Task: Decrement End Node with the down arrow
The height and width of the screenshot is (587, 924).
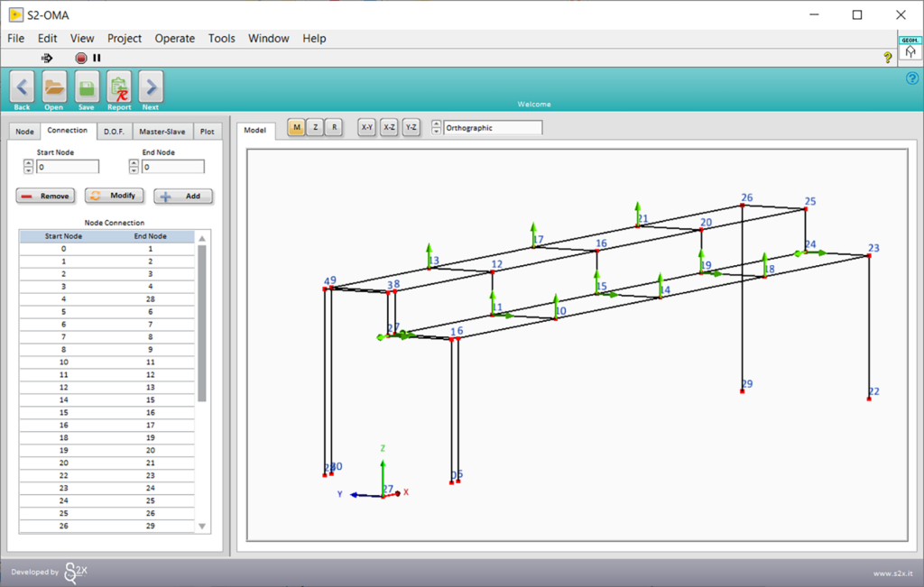Action: [133, 170]
